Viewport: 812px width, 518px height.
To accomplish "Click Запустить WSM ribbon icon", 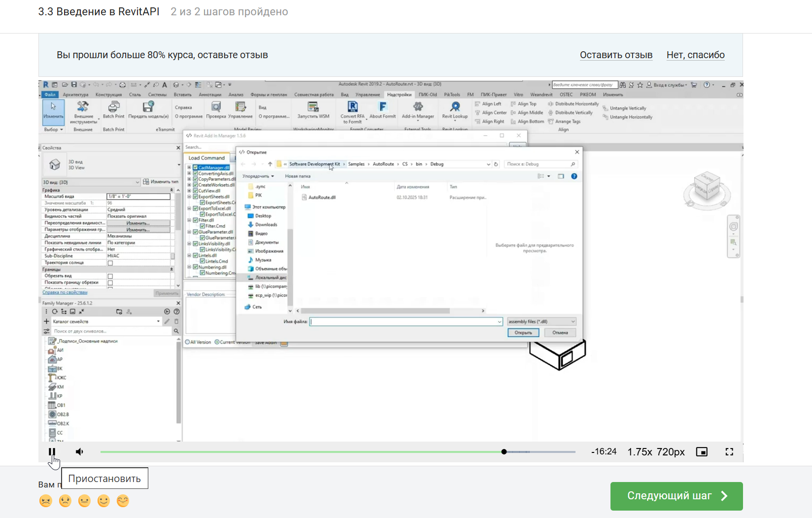I will click(x=313, y=109).
